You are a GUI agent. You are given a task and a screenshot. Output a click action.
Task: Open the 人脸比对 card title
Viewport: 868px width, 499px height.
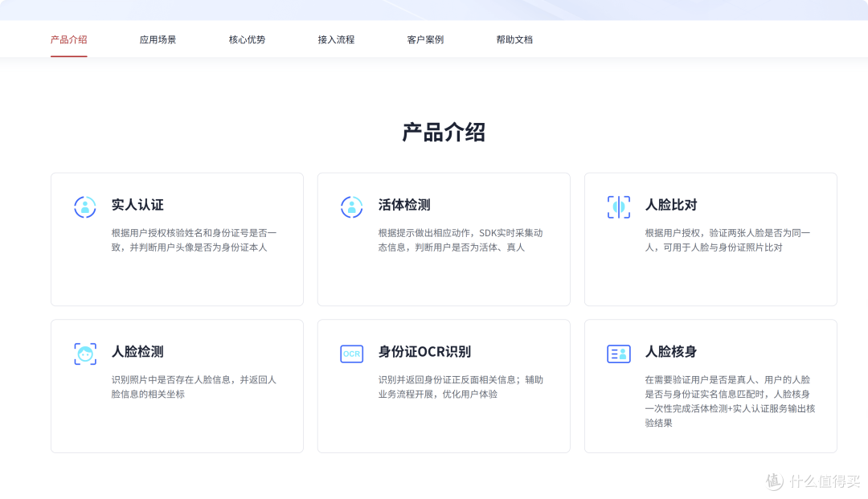pos(671,205)
